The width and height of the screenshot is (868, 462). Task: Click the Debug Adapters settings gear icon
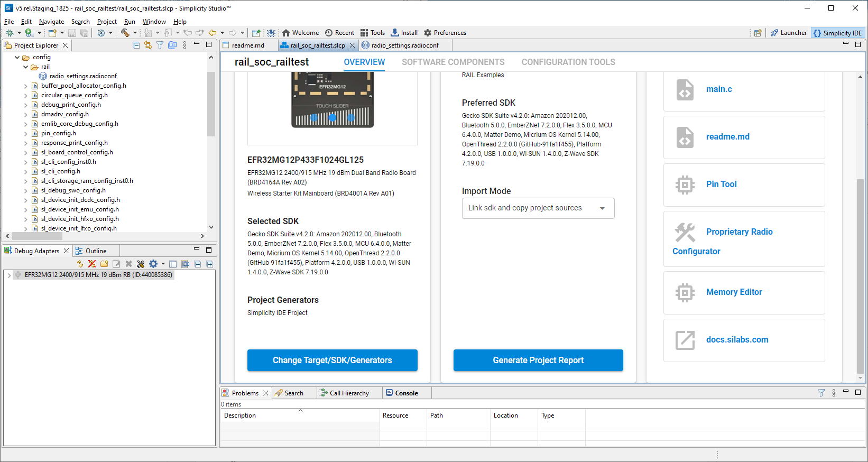[153, 264]
